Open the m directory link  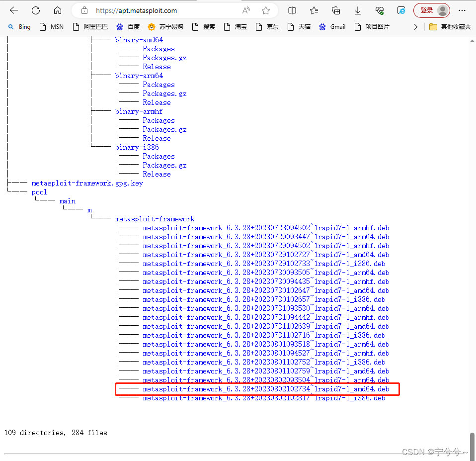coord(89,210)
